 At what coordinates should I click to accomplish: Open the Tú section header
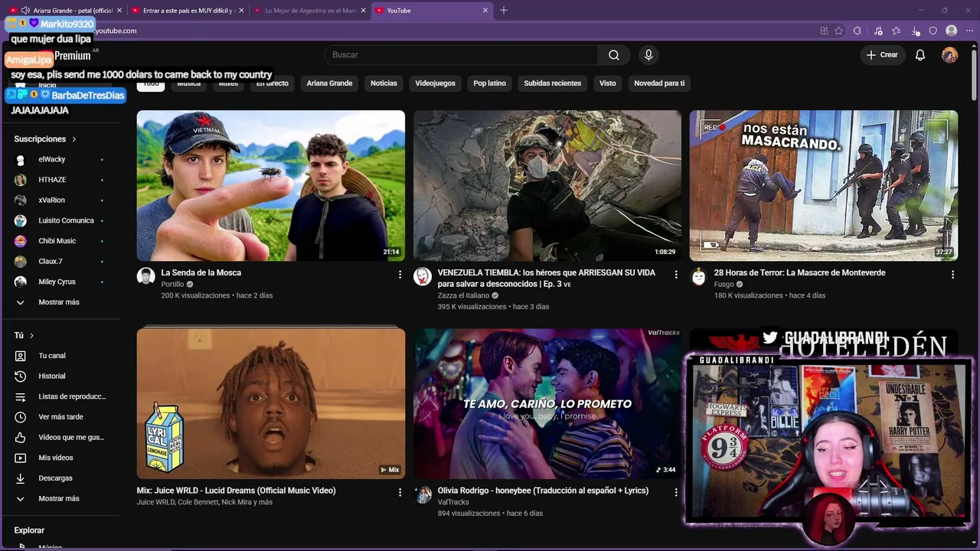tap(24, 335)
